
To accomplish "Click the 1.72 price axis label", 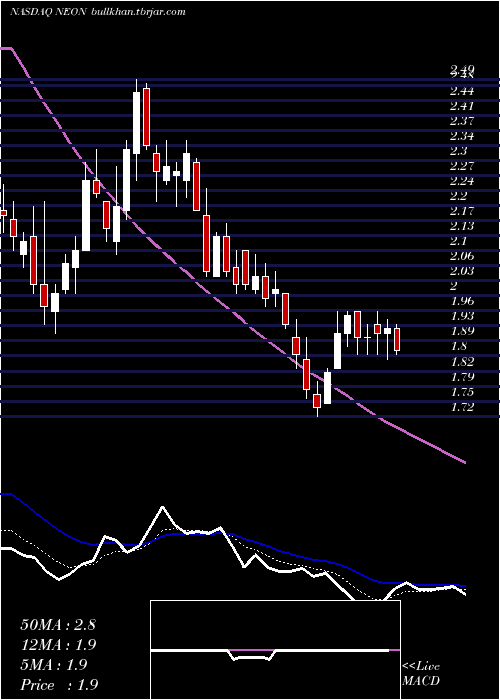I will tap(462, 407).
